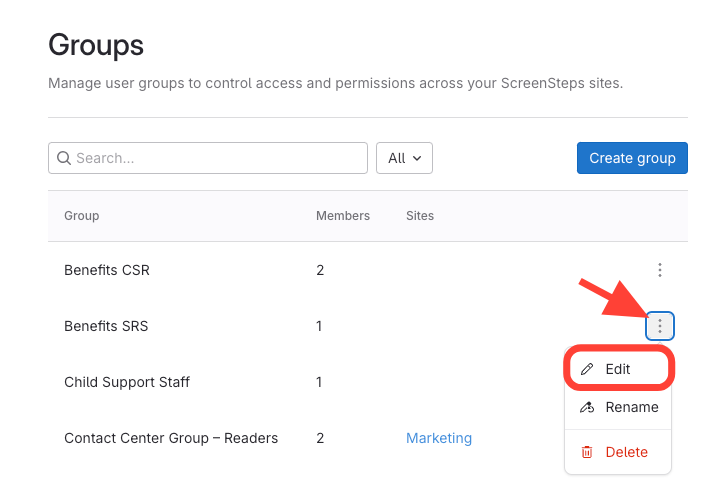Select Rename in the context menu
Image resolution: width=708 pixels, height=485 pixels.
631,407
